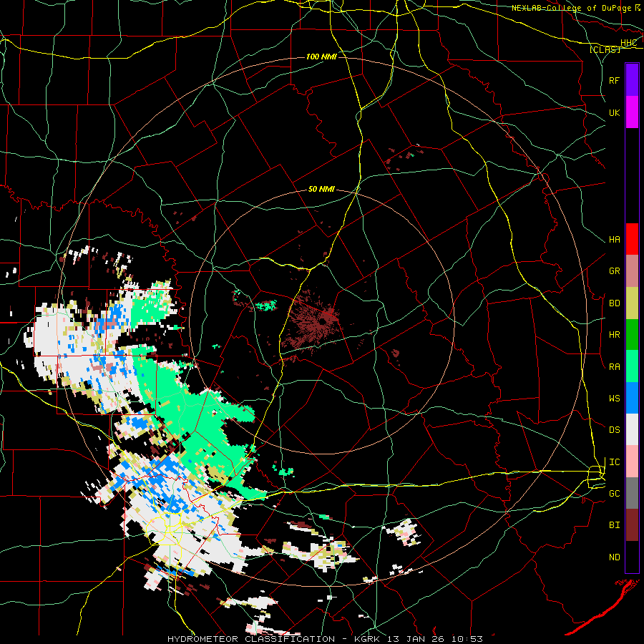Click the "RA" legend label text
Image resolution: width=644 pixels, height=644 pixels.
[614, 367]
